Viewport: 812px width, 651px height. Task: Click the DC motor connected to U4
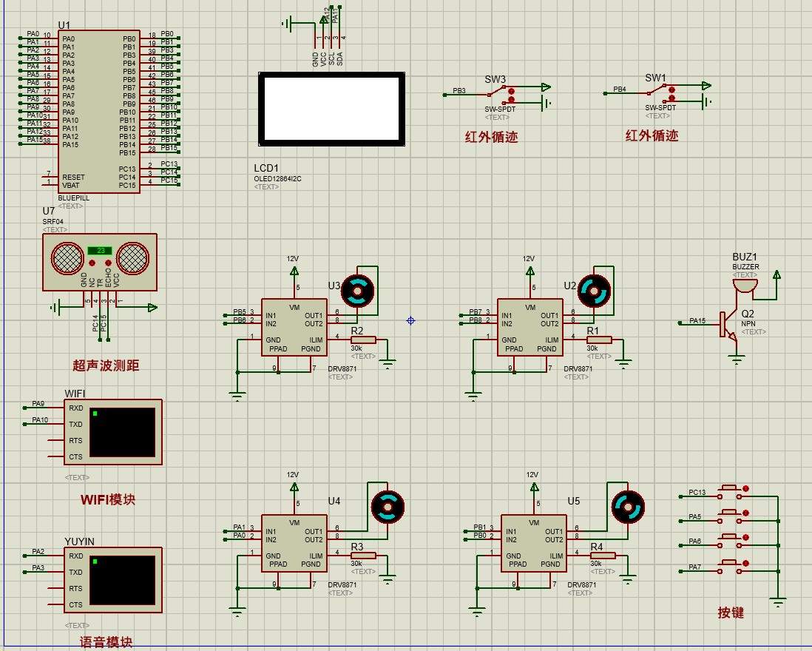388,507
